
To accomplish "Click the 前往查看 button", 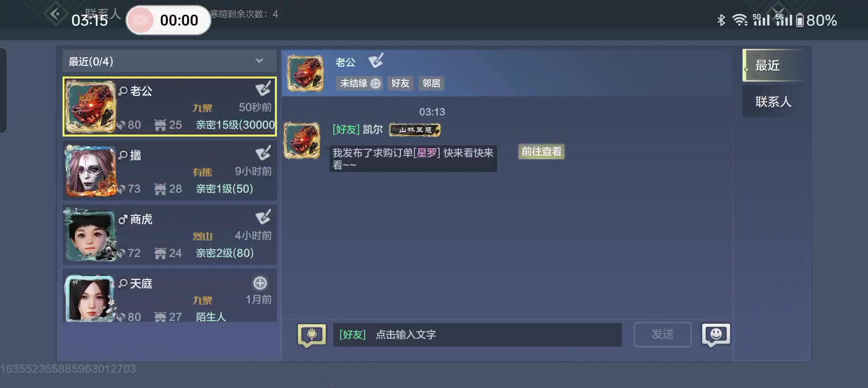I will coord(541,151).
